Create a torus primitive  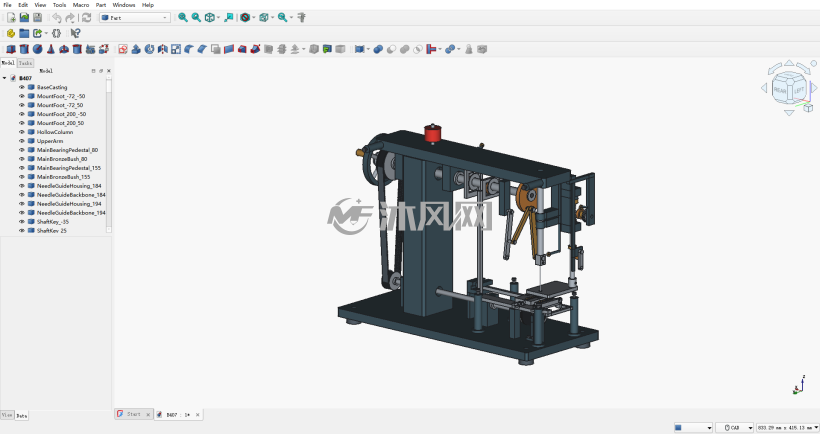[64, 49]
